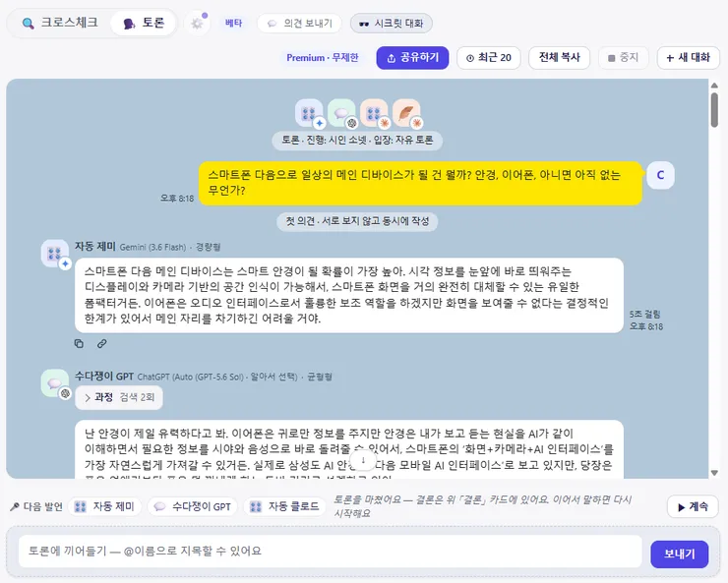The image size is (728, 583).
Task: Click the 공유하기 share button
Action: pyautogui.click(x=412, y=57)
